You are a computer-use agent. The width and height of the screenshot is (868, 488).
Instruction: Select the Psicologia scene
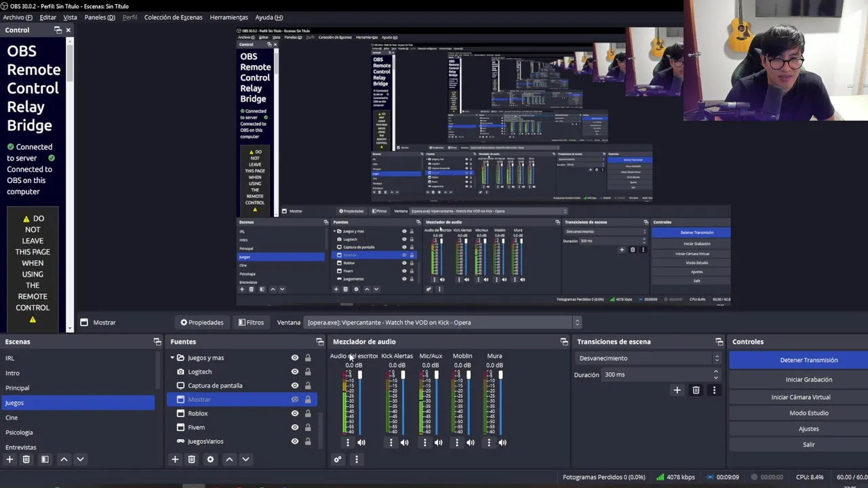[x=78, y=432]
